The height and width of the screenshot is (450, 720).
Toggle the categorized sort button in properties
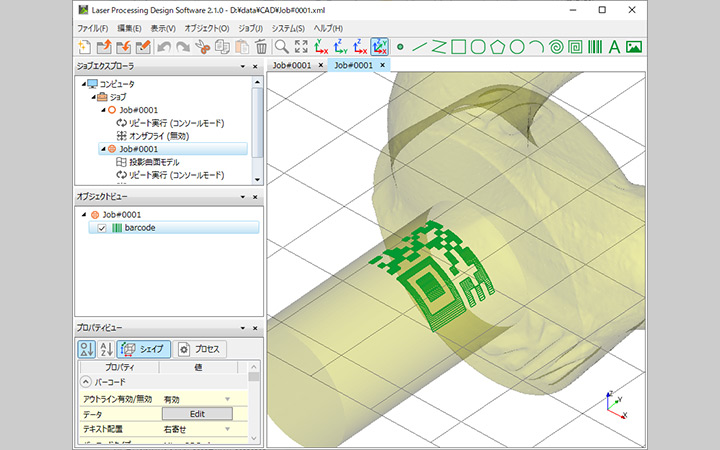(x=87, y=349)
